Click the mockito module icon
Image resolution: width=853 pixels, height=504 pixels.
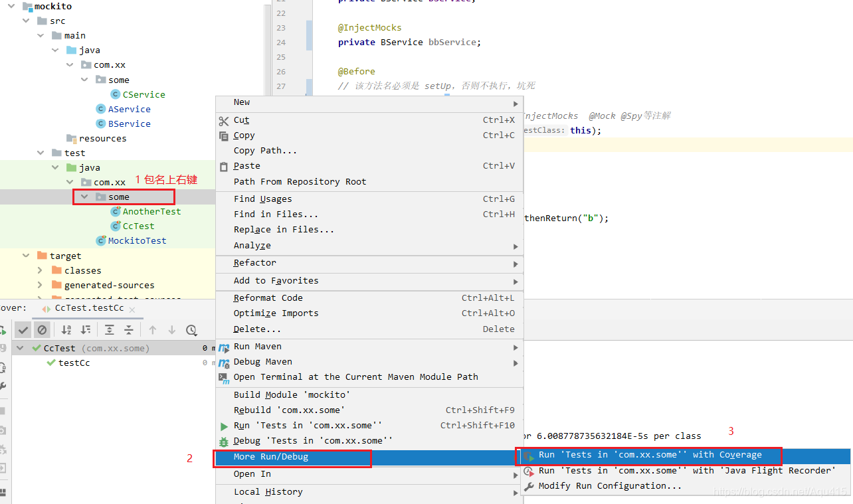(27, 6)
